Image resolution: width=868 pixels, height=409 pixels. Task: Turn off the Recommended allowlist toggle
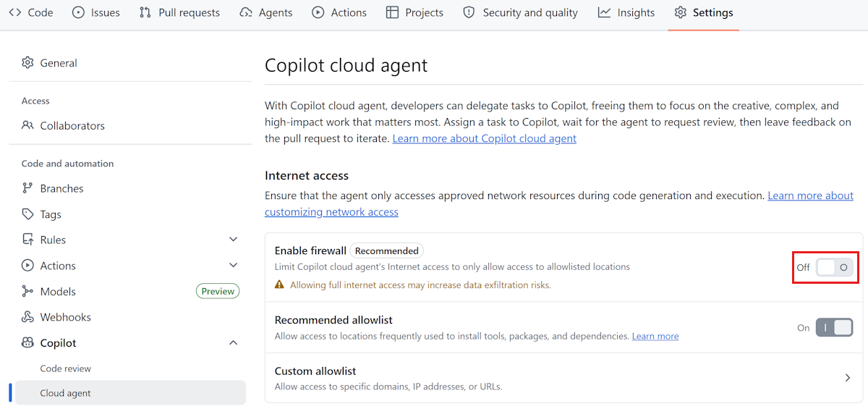(x=834, y=328)
